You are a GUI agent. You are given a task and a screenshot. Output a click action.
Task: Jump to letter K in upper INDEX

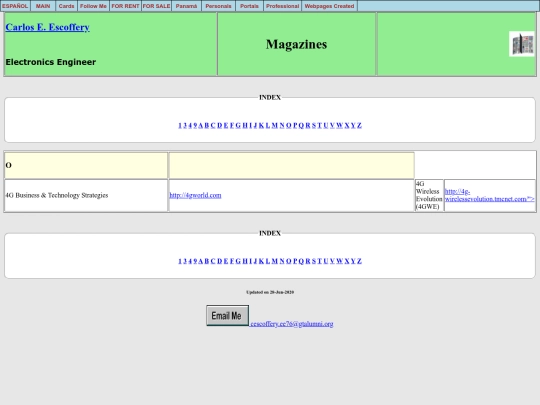click(261, 125)
